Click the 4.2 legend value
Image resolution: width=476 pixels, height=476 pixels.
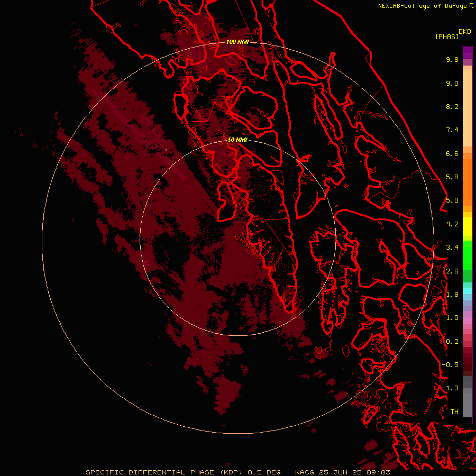[452, 224]
